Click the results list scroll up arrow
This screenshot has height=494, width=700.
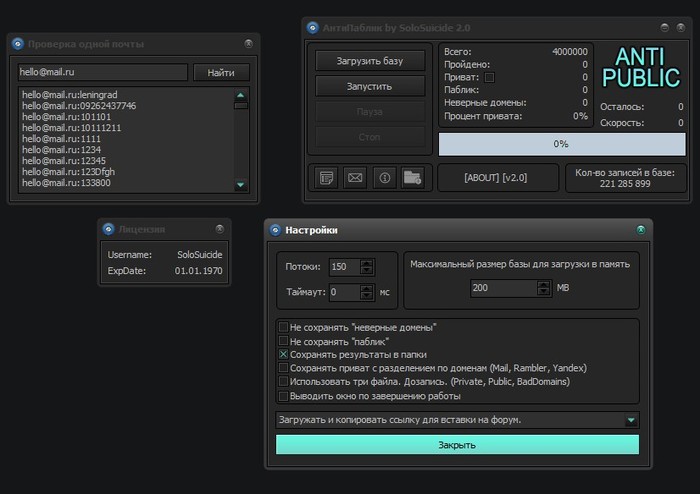[241, 95]
